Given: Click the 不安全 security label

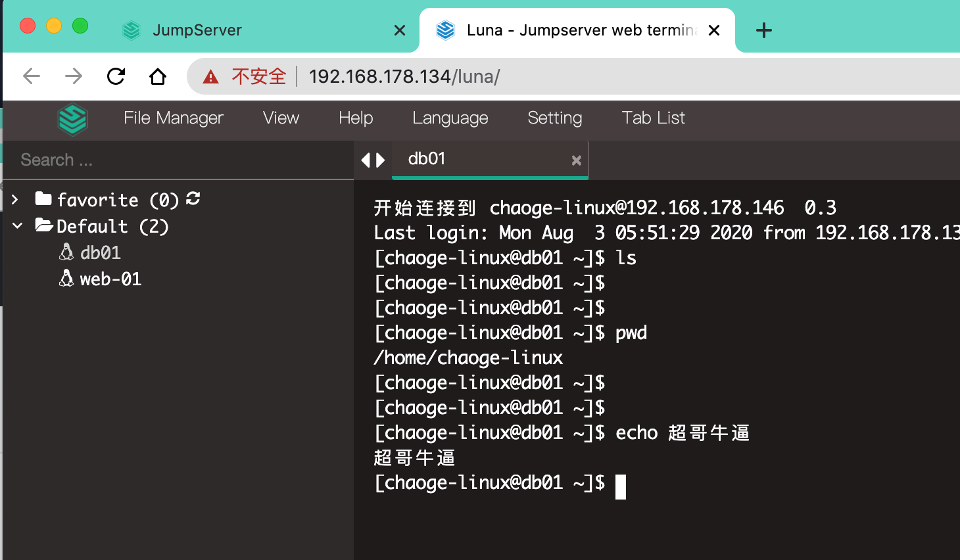Looking at the screenshot, I should (259, 77).
